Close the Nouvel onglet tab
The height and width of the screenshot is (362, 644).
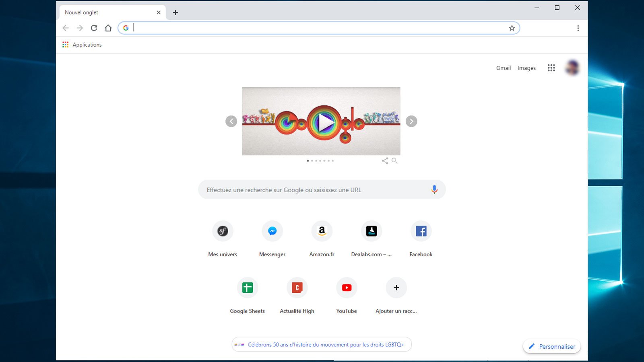(159, 12)
